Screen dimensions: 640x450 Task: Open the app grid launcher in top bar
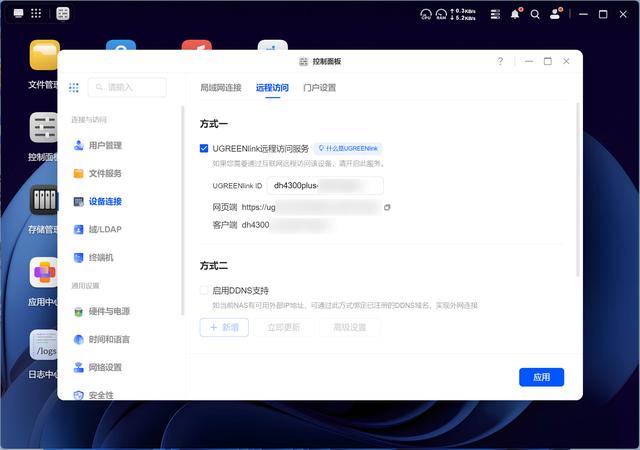point(36,13)
